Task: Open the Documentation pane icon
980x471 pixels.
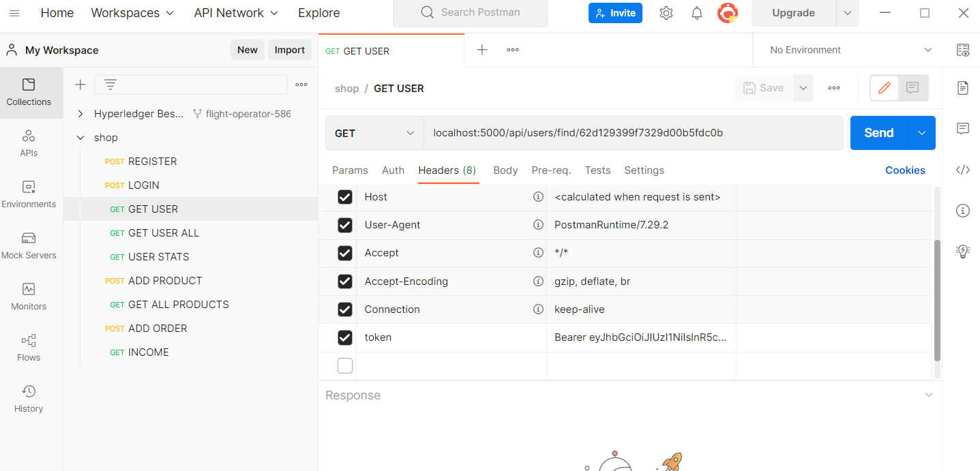Action: 963,88
